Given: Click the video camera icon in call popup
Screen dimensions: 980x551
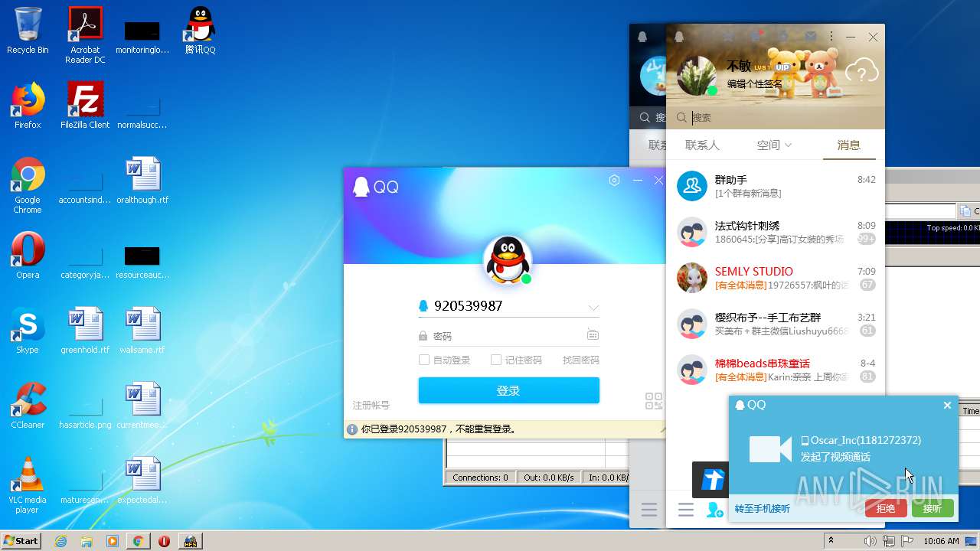Looking at the screenshot, I should click(770, 449).
